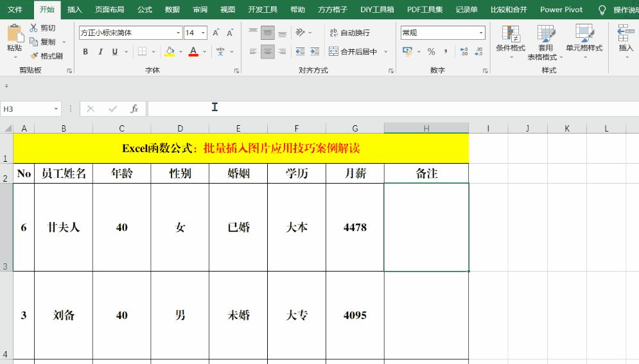Switch to the 公式 (Formulas) tab

click(144, 10)
